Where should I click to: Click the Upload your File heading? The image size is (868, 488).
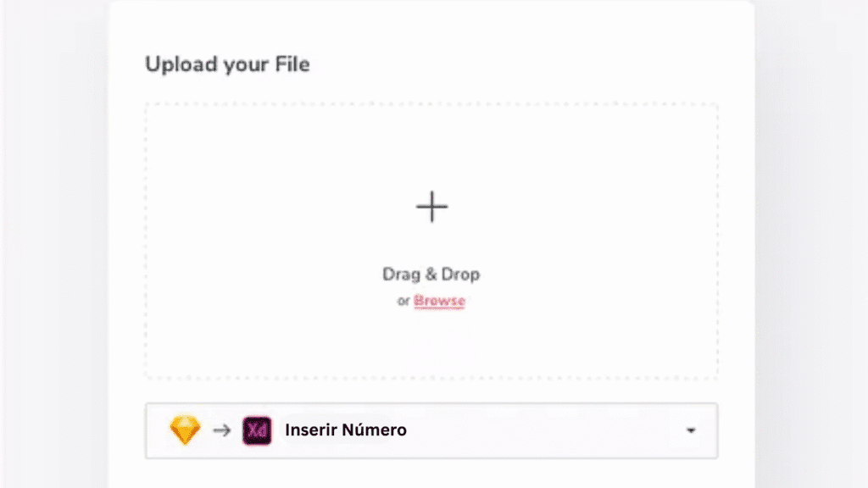tap(227, 64)
